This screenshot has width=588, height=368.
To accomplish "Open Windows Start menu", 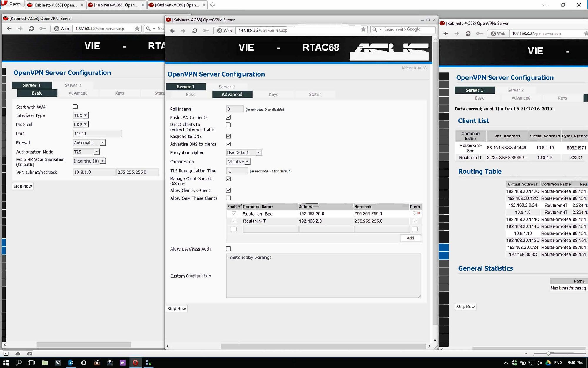I will click(x=6, y=363).
